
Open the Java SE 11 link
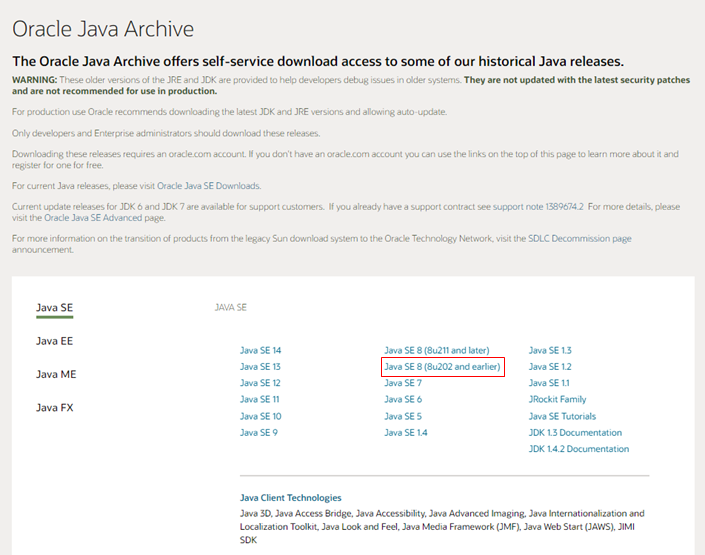click(259, 399)
